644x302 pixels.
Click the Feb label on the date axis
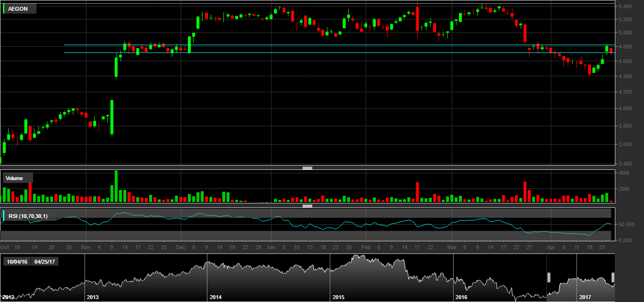tap(365, 247)
